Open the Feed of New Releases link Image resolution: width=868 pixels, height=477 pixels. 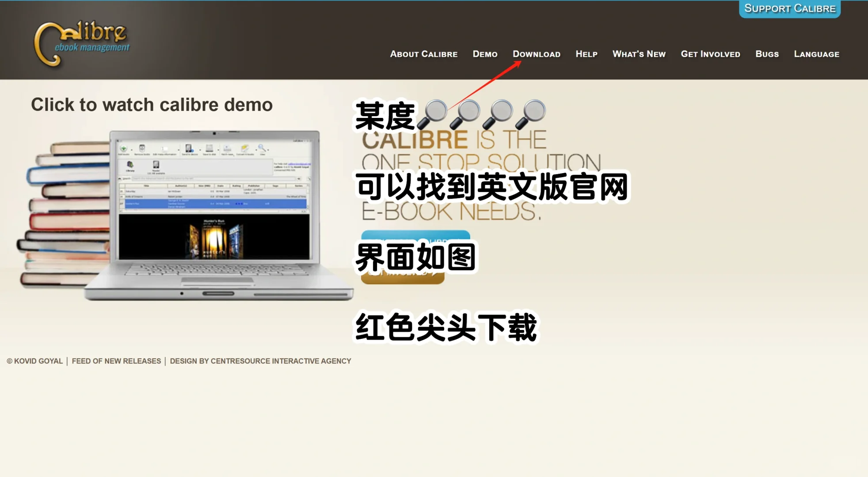116,361
